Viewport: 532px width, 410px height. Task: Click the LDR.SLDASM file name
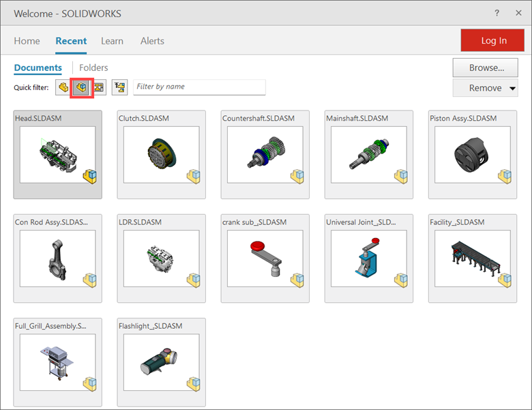(140, 222)
